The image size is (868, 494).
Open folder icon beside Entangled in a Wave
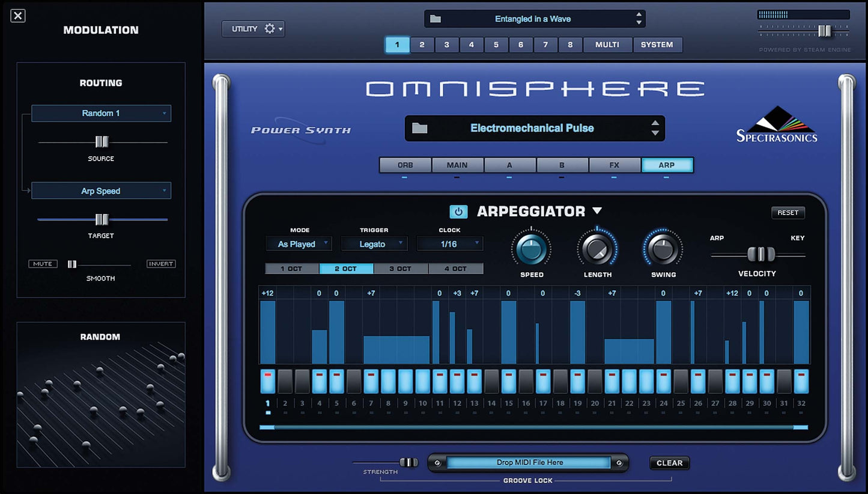point(436,19)
